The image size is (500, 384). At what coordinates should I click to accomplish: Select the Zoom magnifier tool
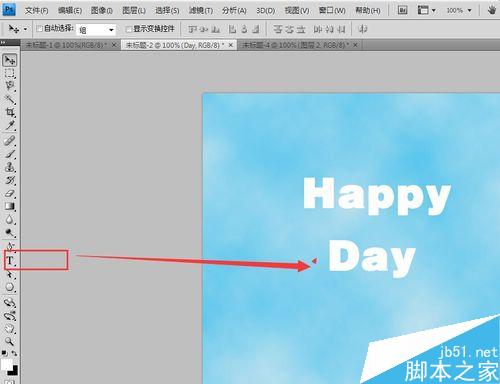tap(10, 341)
